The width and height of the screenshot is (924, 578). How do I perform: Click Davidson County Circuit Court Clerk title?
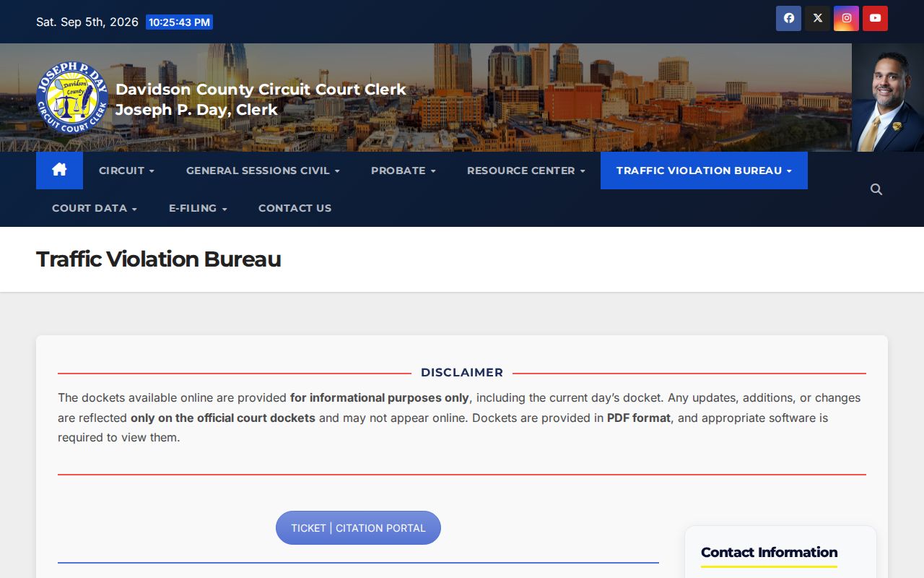coord(261,90)
